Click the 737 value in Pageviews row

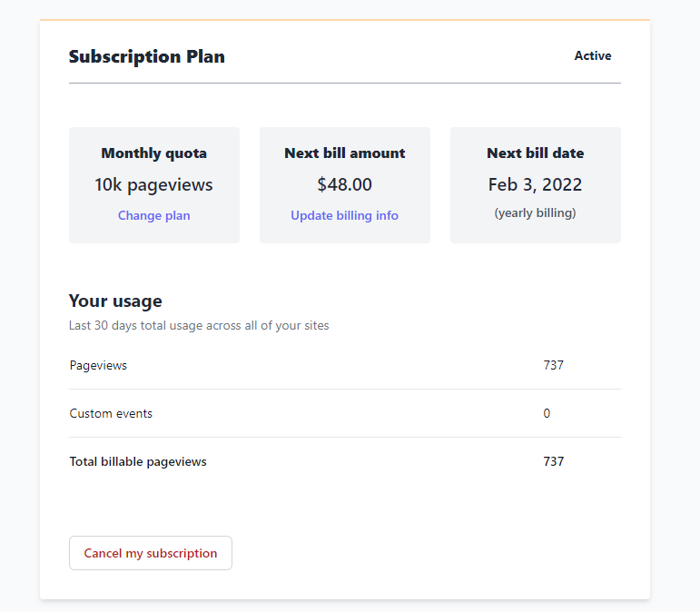[x=554, y=366]
